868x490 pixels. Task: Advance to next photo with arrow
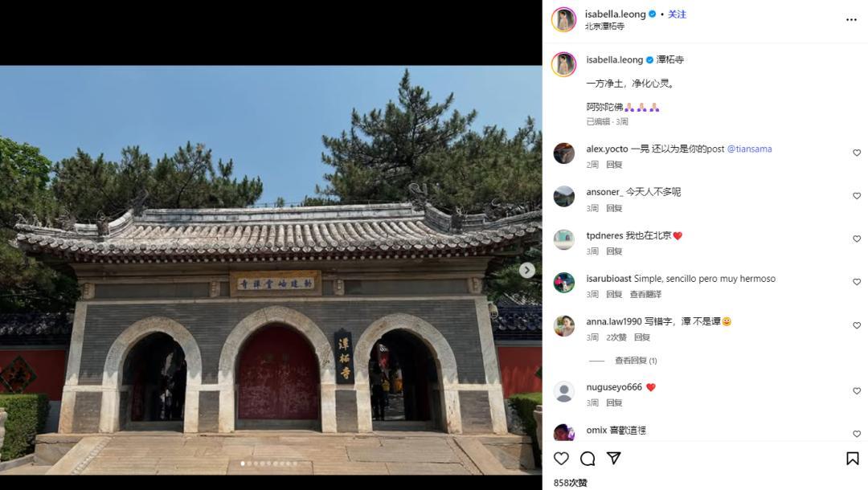coord(527,270)
